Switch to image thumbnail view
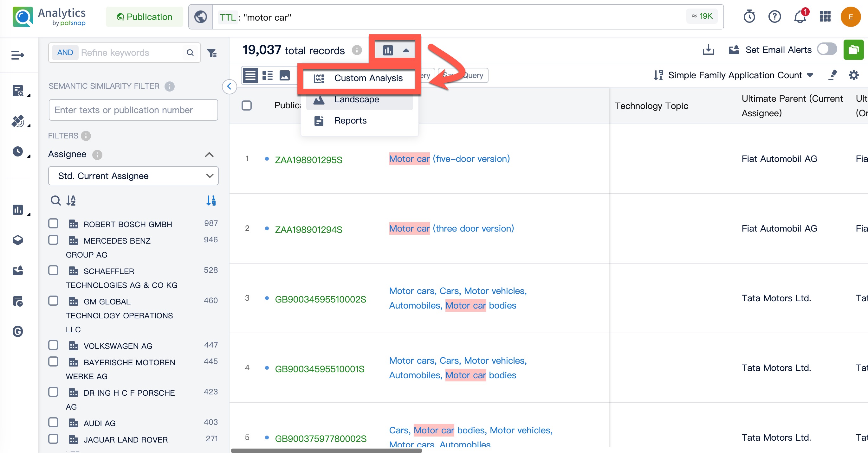The image size is (868, 453). (285, 75)
